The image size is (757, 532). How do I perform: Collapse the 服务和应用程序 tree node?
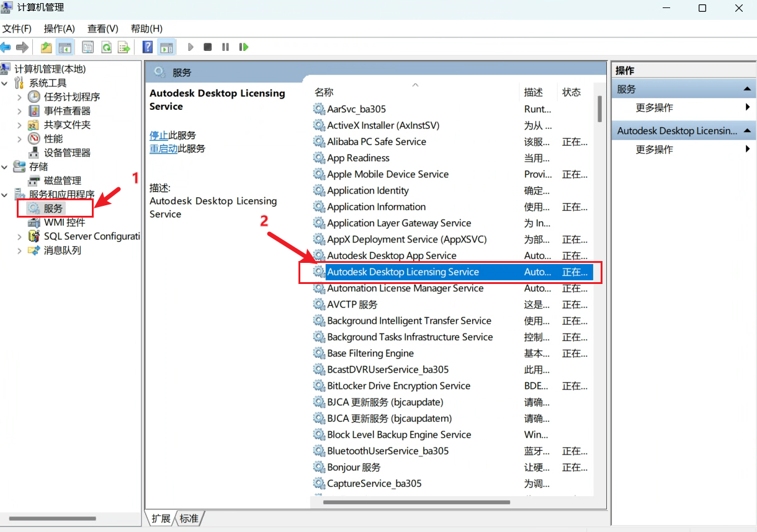(x=6, y=195)
